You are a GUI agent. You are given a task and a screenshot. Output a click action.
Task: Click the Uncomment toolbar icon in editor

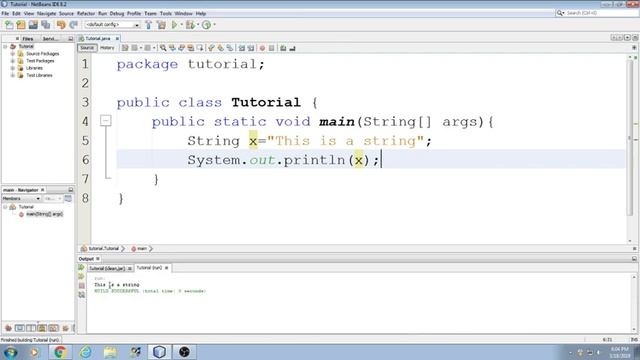[292, 48]
